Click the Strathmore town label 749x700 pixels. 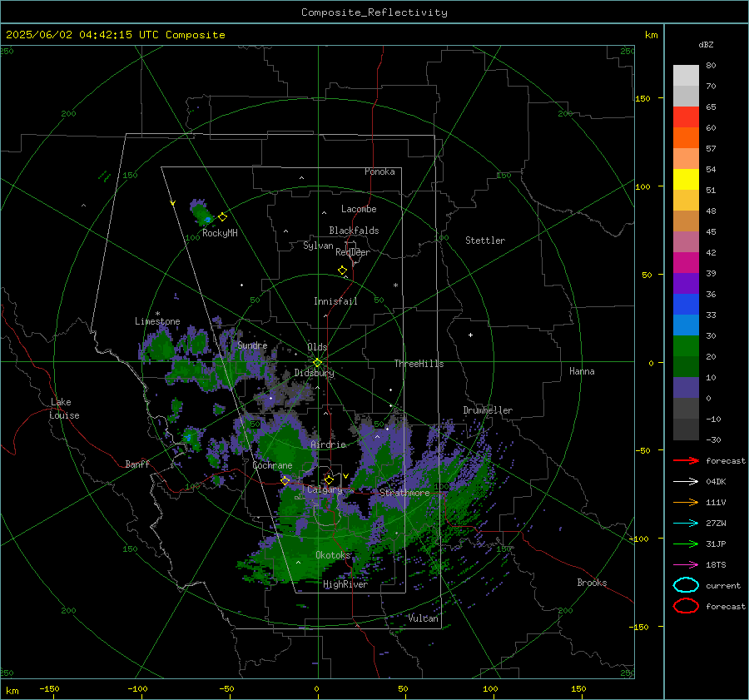coord(404,493)
